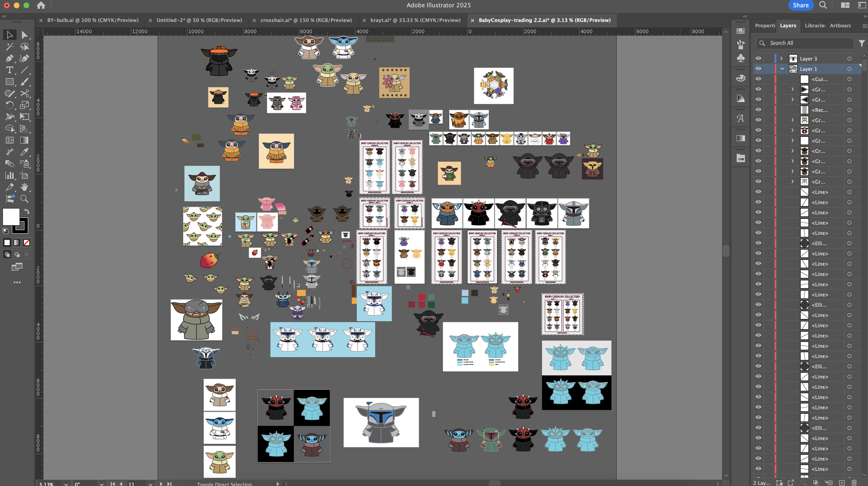
Task: Select the Rotate tool
Action: click(x=9, y=105)
